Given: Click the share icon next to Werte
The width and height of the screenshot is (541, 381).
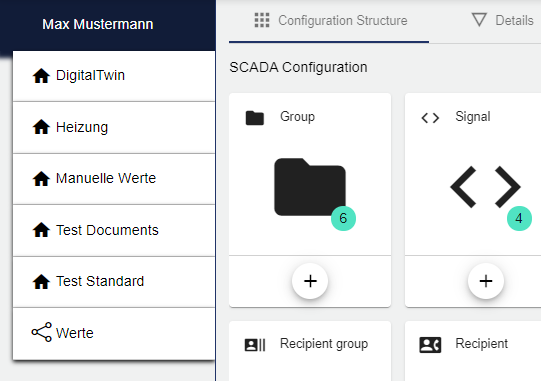Looking at the screenshot, I should (x=41, y=332).
